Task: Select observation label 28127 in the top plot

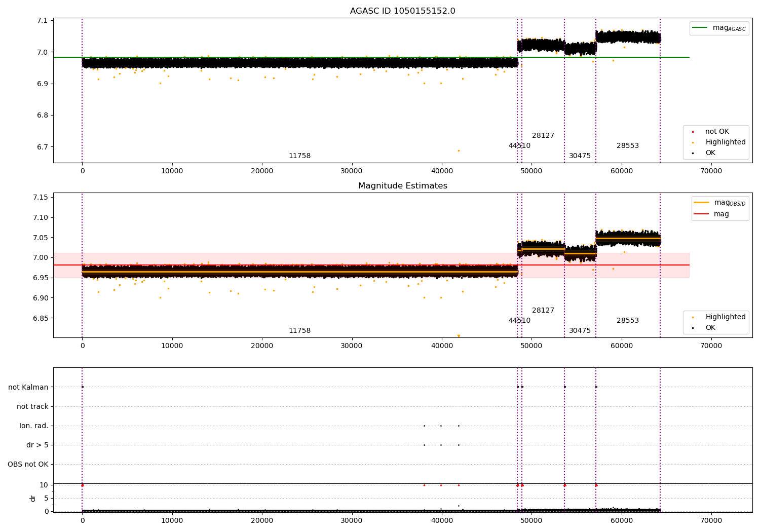Action: [x=543, y=136]
